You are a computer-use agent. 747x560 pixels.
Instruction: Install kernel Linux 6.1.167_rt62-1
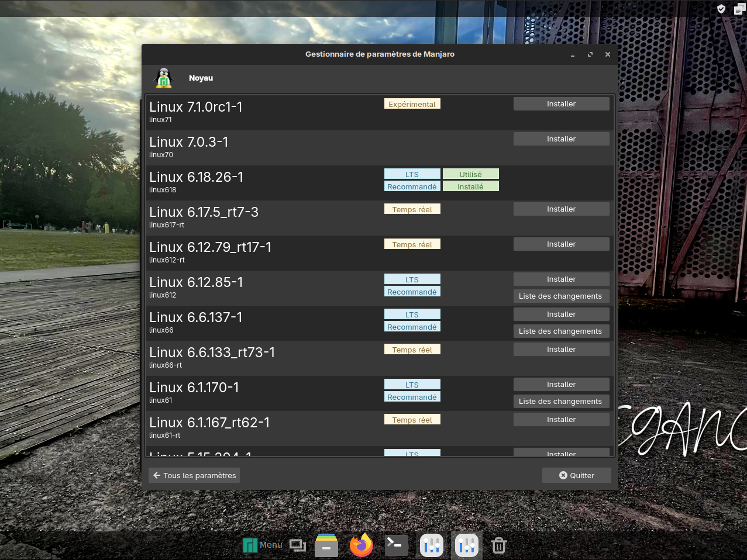tap(562, 420)
